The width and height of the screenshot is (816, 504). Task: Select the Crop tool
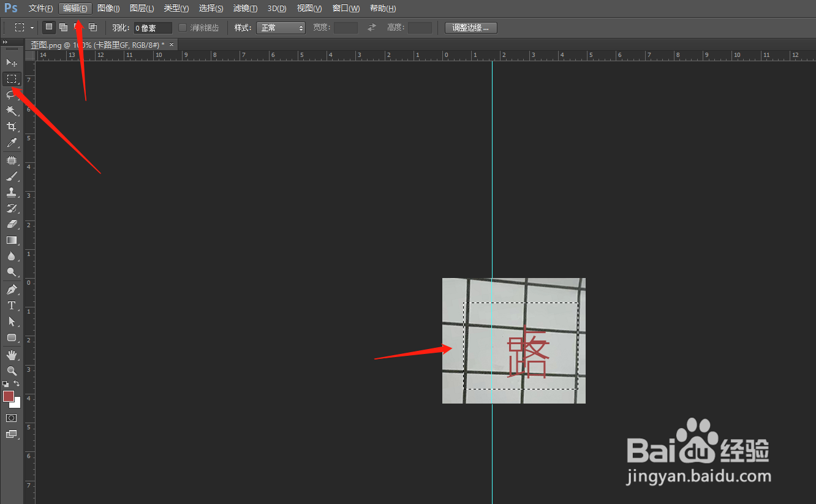pyautogui.click(x=12, y=126)
